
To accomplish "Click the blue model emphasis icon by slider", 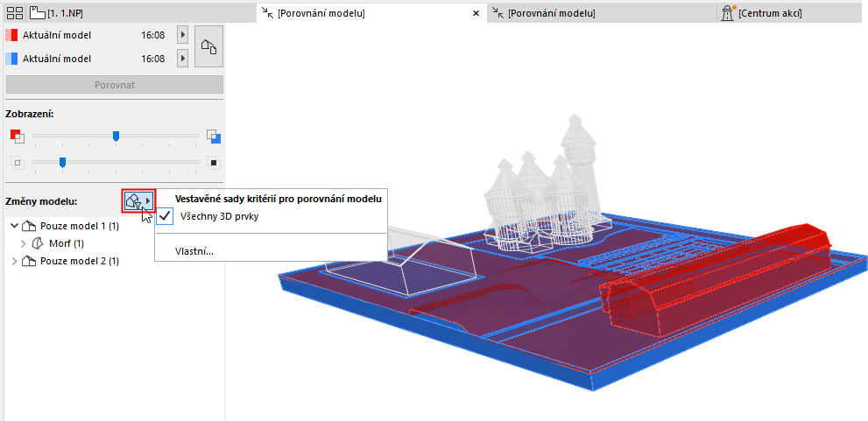I will [x=214, y=136].
